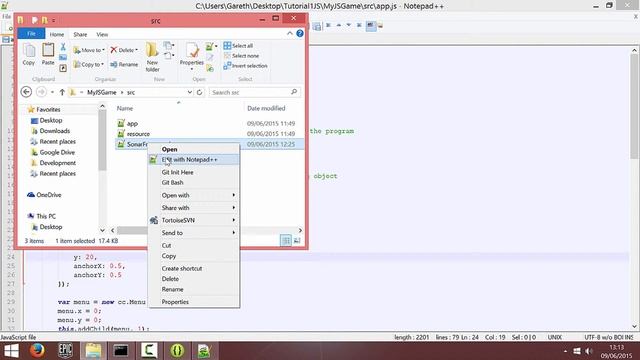This screenshot has width=640, height=360.
Task: Click the Explorer Back arrow button
Action: [x=27, y=92]
